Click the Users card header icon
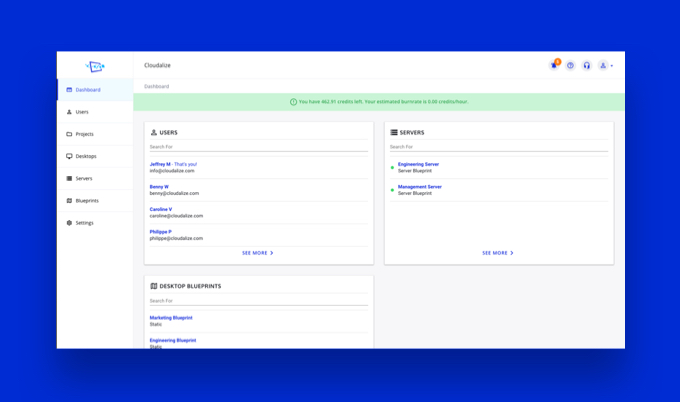The width and height of the screenshot is (680, 402). click(x=154, y=132)
